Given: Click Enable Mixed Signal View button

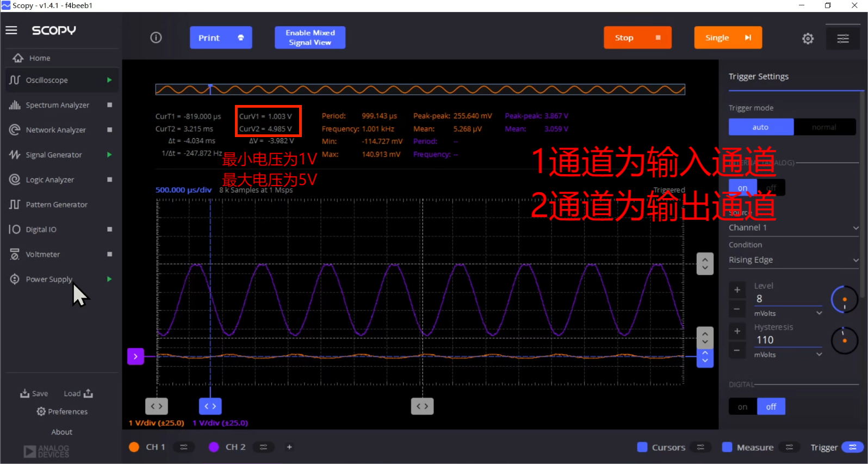Looking at the screenshot, I should click(310, 38).
